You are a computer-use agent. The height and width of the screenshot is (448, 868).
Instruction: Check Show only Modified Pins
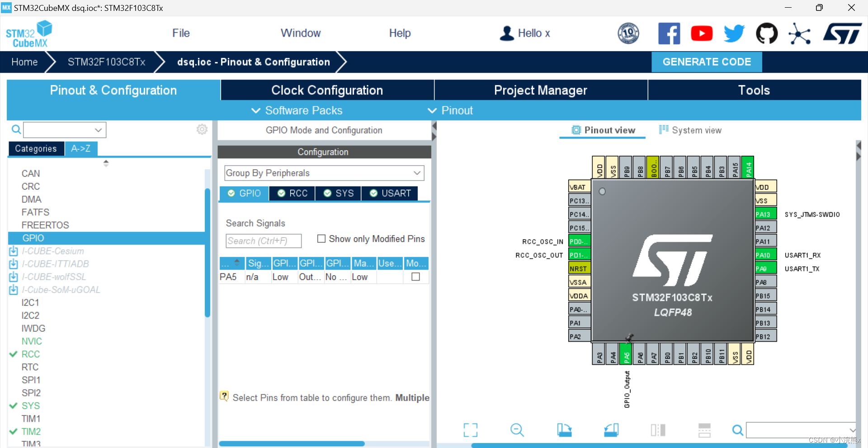coord(321,238)
